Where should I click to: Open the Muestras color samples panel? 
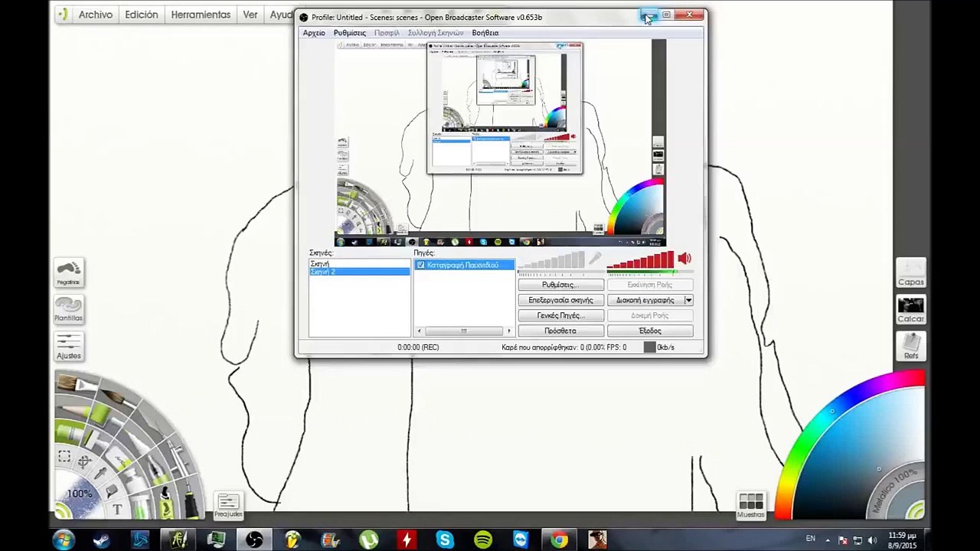pyautogui.click(x=751, y=505)
